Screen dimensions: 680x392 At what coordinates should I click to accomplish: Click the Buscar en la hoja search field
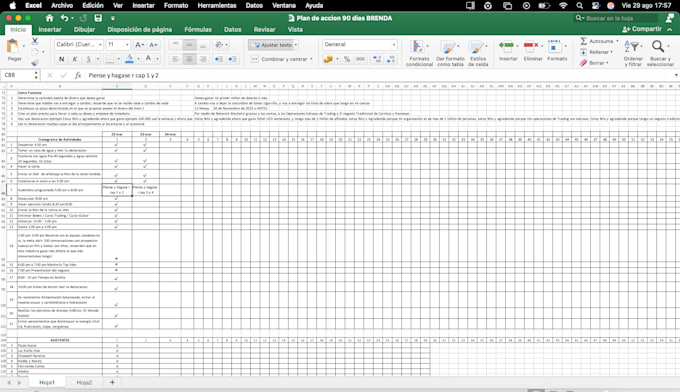point(616,18)
